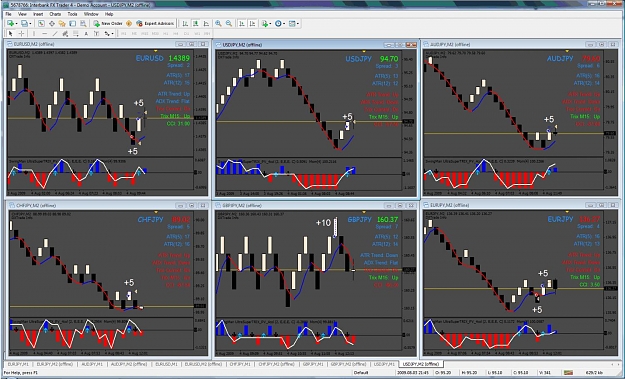
Task: Expand the Profiles dropdown arrow
Action: coord(30,24)
